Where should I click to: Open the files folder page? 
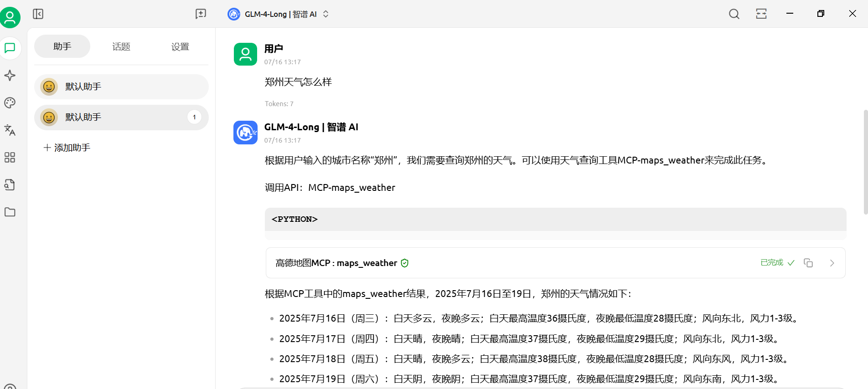click(x=10, y=212)
